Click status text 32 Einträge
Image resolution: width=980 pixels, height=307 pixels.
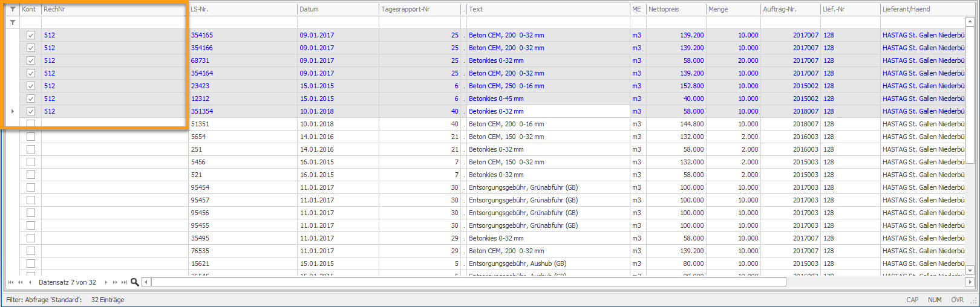pos(108,300)
